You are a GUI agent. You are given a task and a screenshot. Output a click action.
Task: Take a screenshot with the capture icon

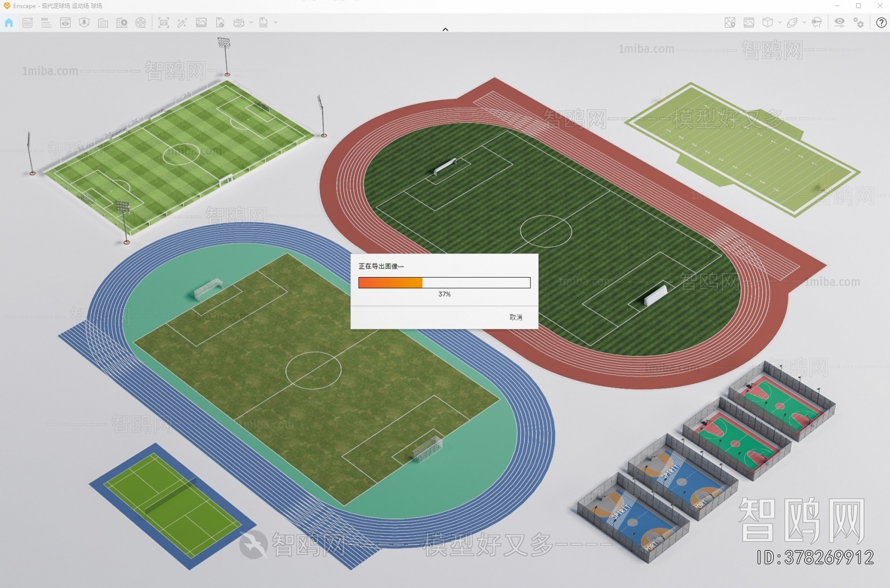[165, 22]
